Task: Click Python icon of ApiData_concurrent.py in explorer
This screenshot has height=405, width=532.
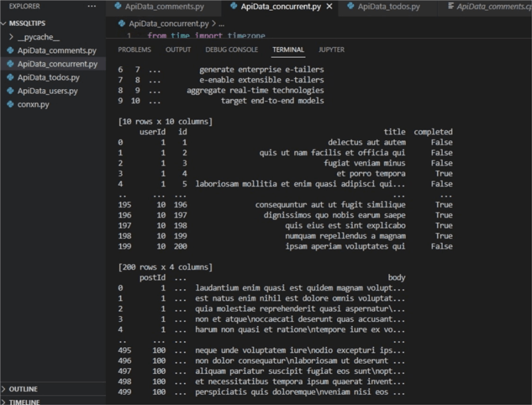Action: click(x=11, y=64)
